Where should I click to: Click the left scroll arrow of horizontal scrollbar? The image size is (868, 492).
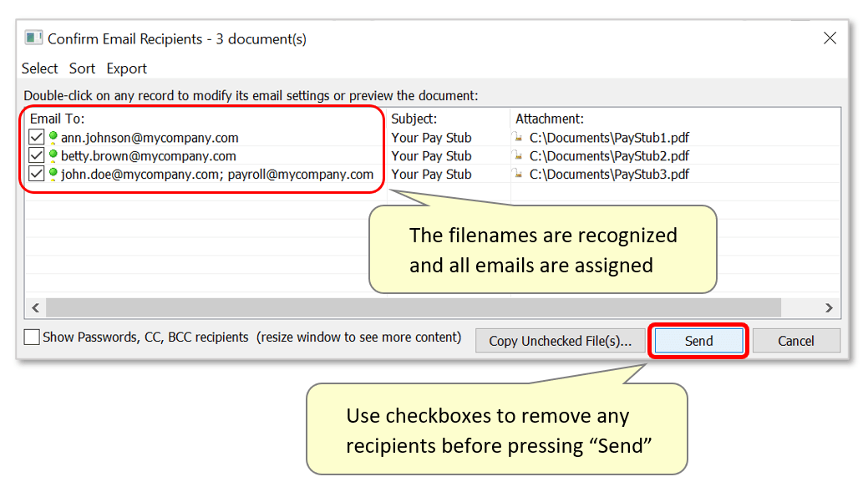pos(36,307)
